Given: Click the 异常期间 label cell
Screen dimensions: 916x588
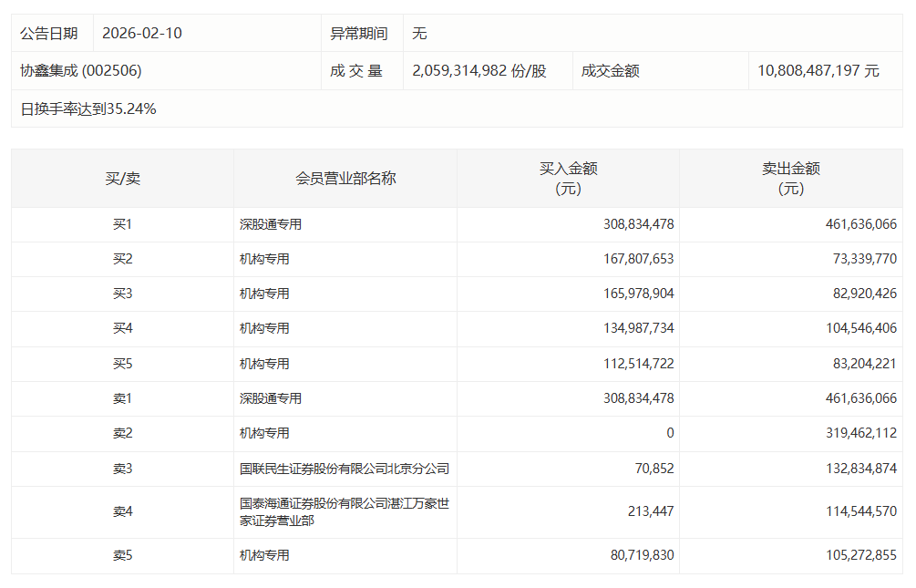Looking at the screenshot, I should tap(358, 34).
